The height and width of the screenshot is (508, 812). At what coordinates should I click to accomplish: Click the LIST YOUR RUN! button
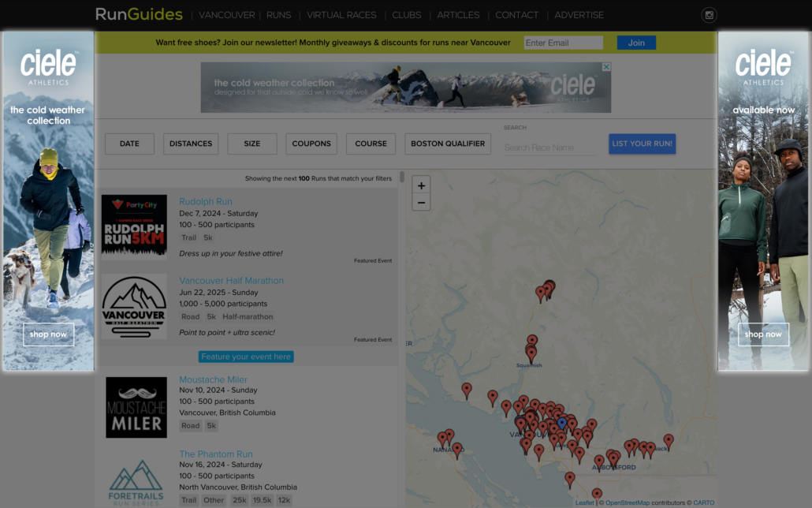point(643,144)
